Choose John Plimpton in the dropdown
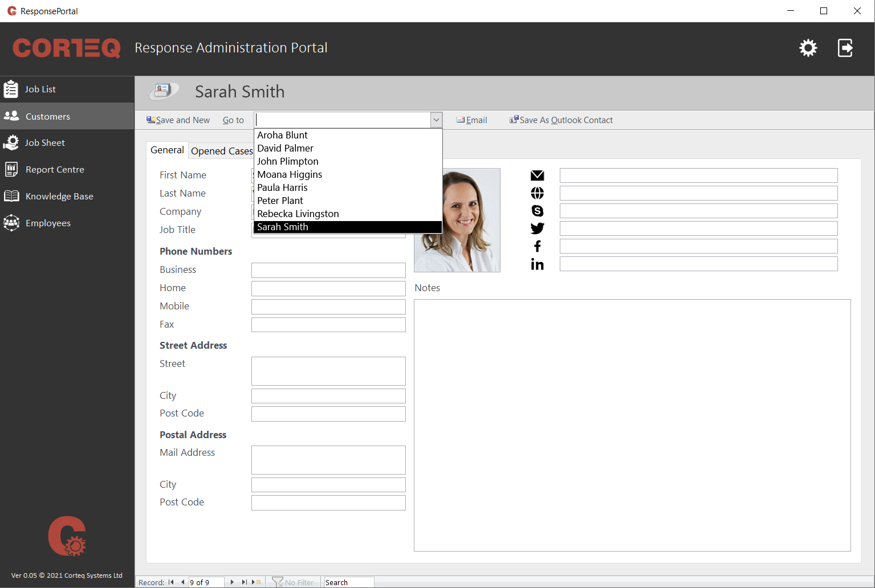This screenshot has height=588, width=875. coord(348,161)
